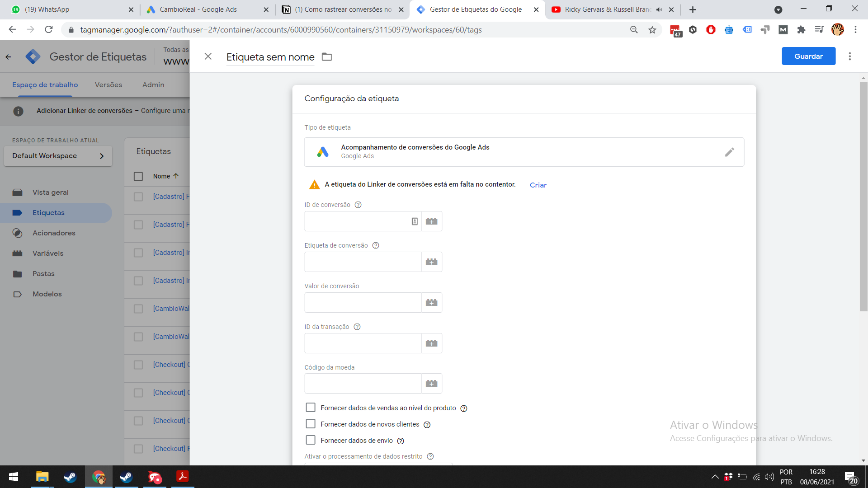Click help icon beside dados de envio
The height and width of the screenshot is (488, 868).
click(x=401, y=441)
